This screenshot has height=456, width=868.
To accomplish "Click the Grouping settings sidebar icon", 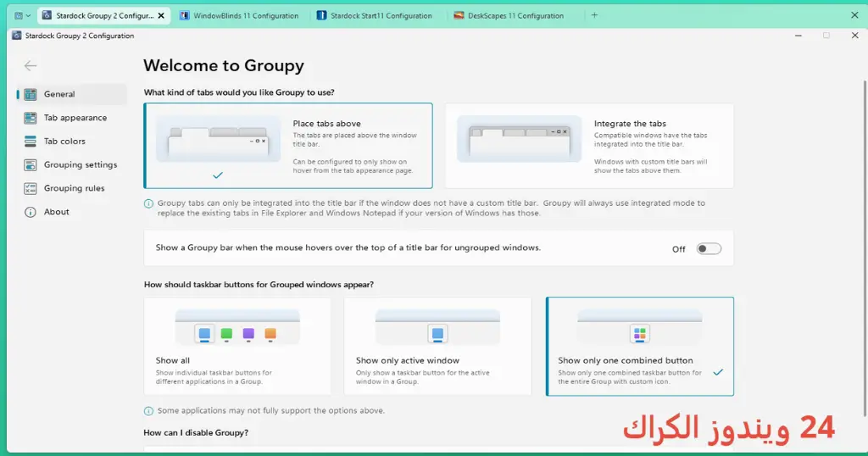I will (x=30, y=164).
